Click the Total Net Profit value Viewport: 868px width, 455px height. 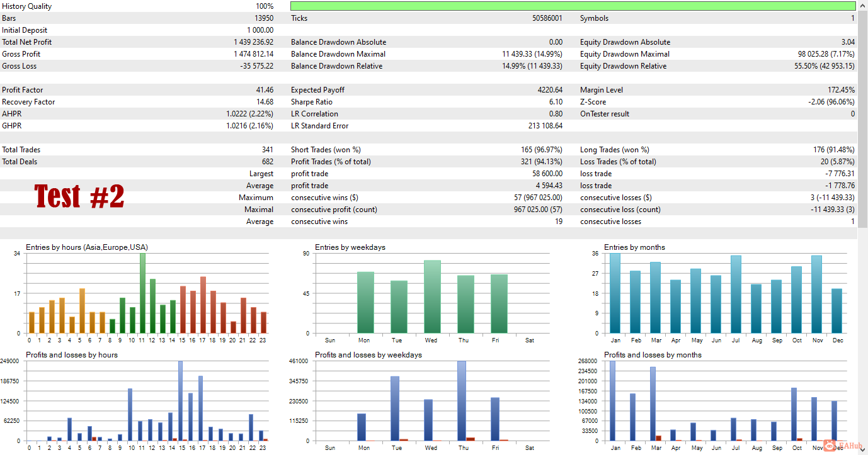click(x=253, y=42)
